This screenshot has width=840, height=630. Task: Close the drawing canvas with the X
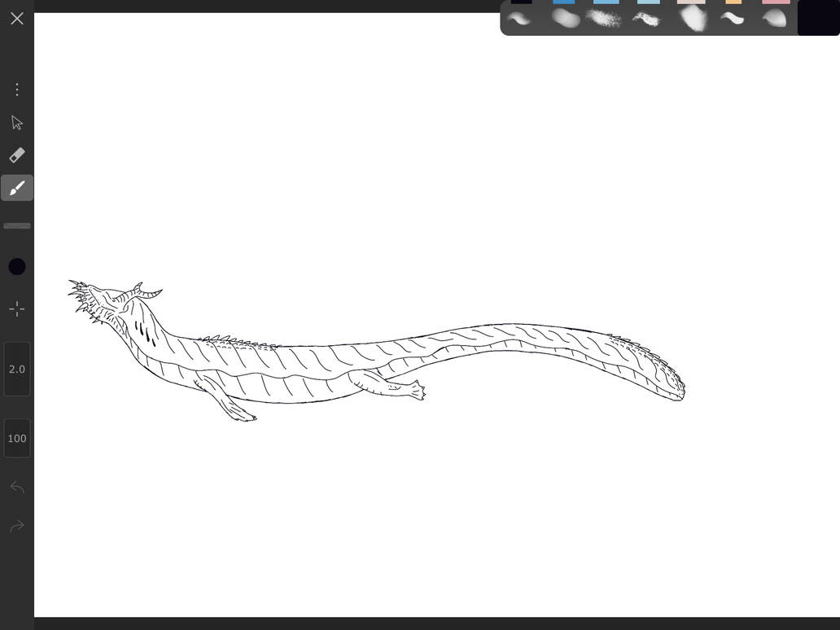pos(17,18)
